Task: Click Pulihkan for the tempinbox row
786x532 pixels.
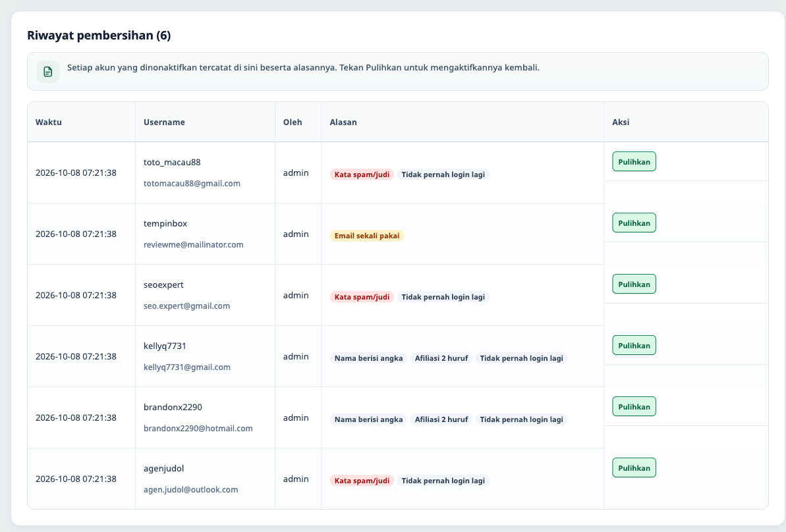Action: (x=634, y=223)
